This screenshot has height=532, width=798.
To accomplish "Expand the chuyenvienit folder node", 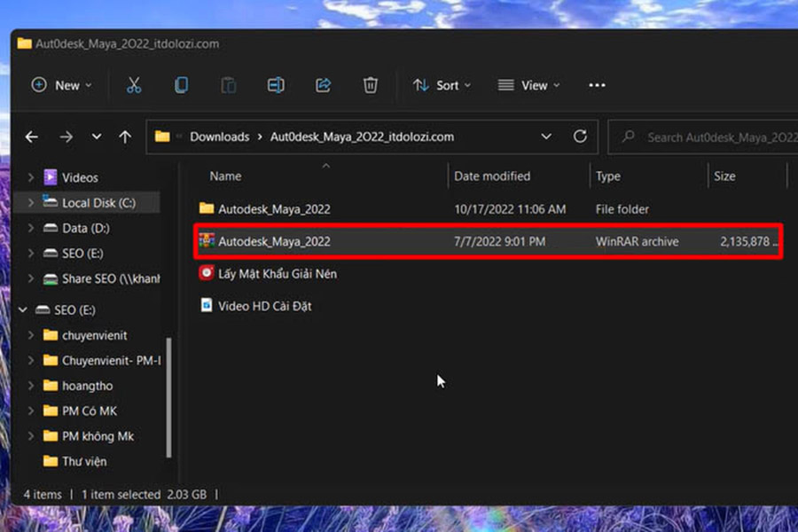I will [x=30, y=335].
